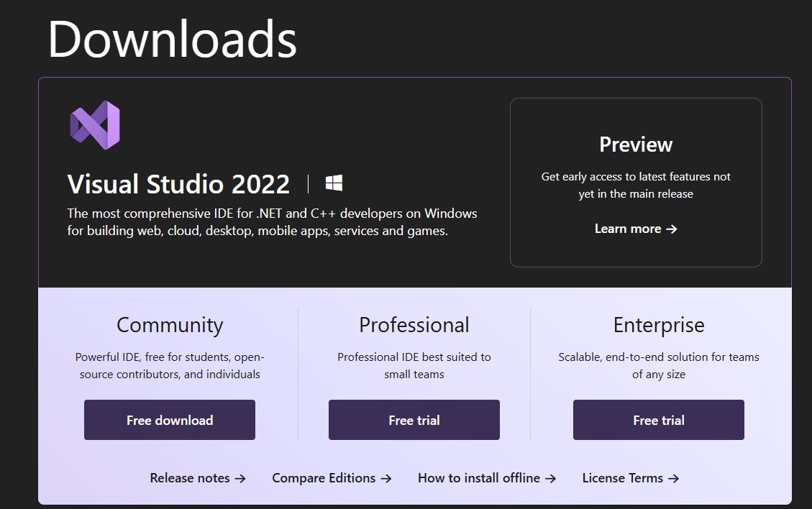
Task: Click the Windows logo icon beside Visual Studio 2022
Action: click(x=334, y=183)
